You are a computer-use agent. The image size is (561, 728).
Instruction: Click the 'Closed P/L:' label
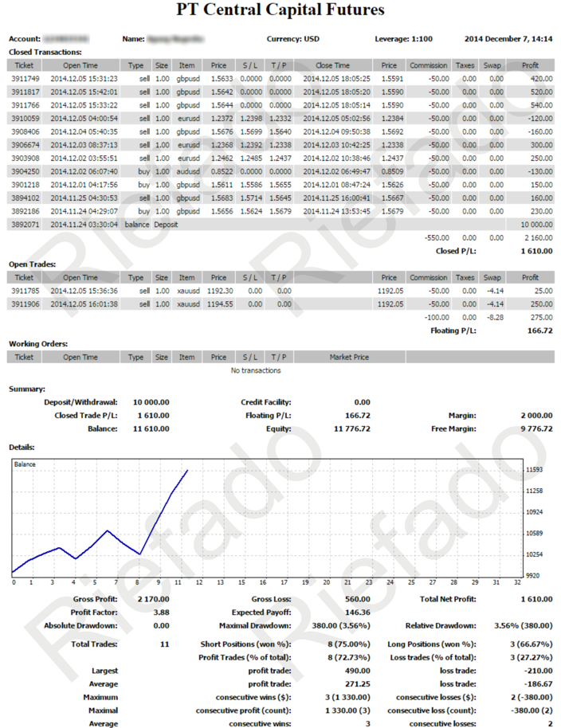tap(456, 251)
